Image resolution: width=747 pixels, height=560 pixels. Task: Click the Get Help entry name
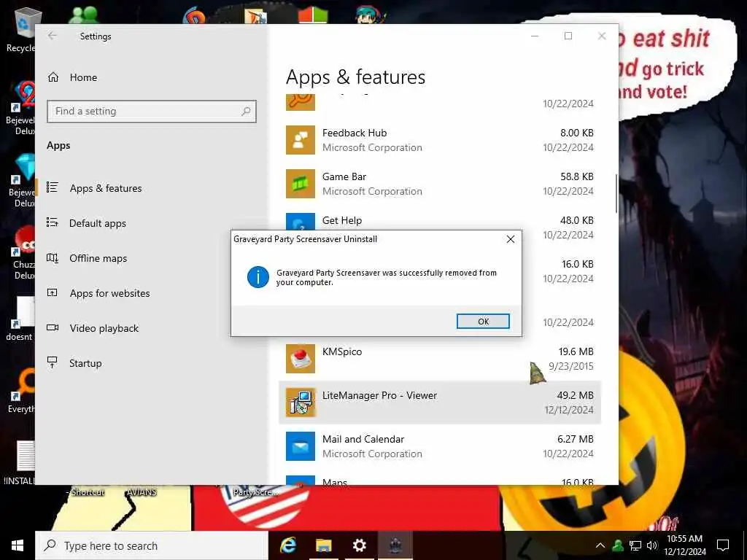342,220
